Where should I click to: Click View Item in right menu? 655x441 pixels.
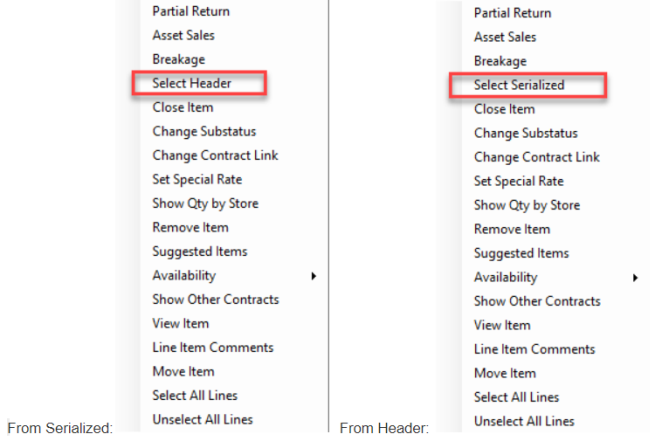click(502, 325)
